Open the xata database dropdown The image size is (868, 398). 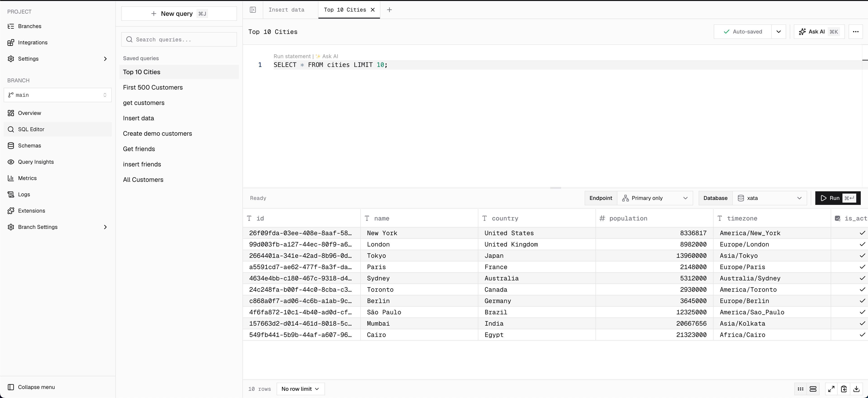pyautogui.click(x=770, y=198)
